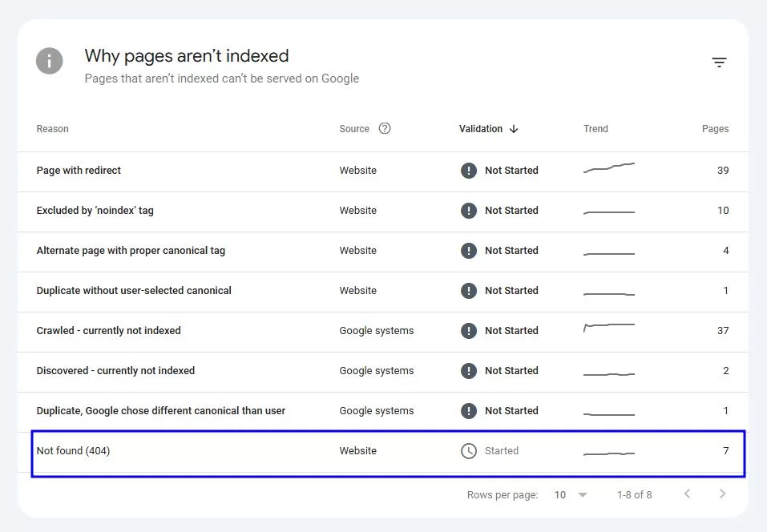
Task: Click trend sparkline for Not found (404)
Action: click(x=609, y=453)
